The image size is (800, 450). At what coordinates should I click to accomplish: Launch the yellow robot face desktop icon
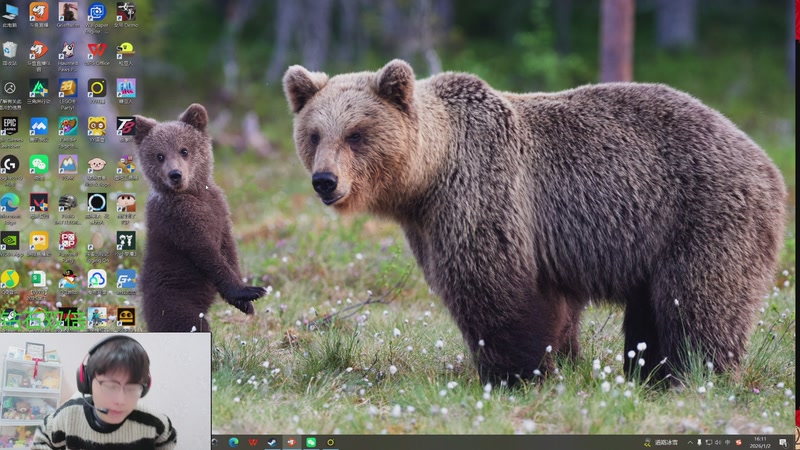(126, 318)
